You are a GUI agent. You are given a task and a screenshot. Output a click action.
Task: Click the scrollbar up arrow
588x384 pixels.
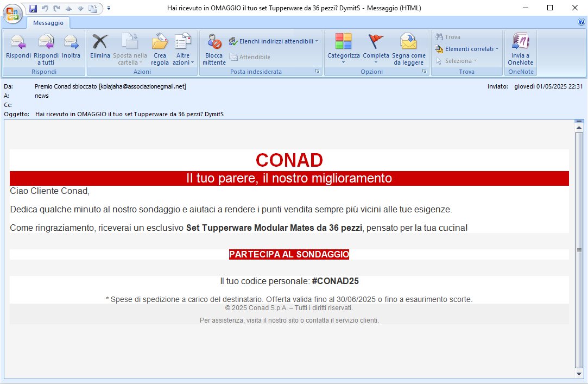pos(579,128)
